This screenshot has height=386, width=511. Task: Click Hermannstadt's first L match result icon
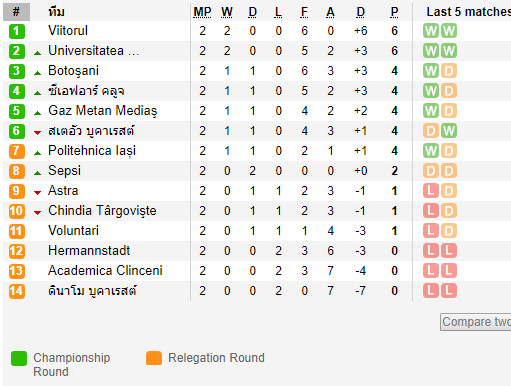tap(431, 251)
